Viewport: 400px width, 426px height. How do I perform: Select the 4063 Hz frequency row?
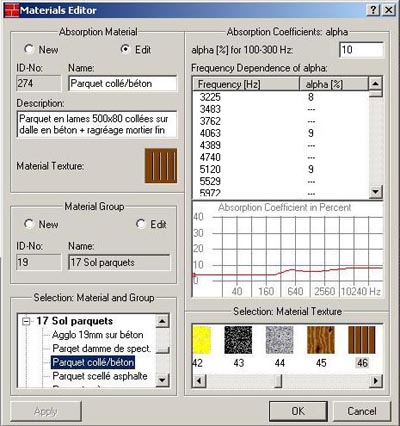pos(281,133)
